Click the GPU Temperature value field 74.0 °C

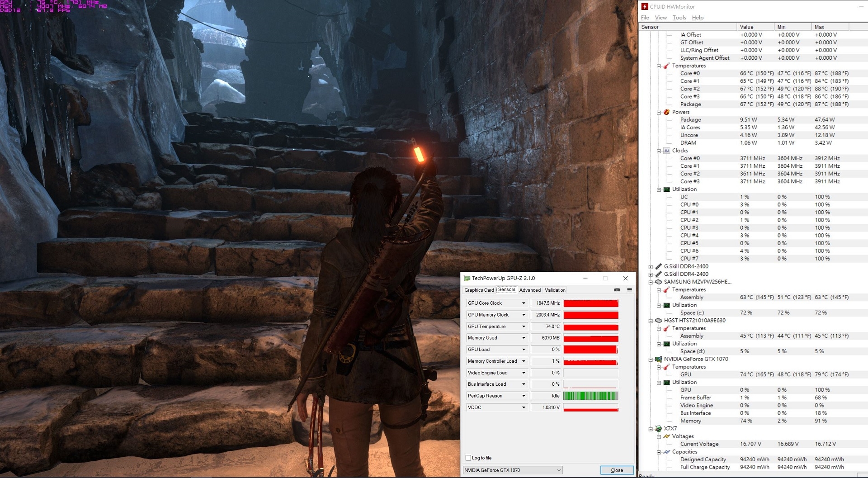pyautogui.click(x=546, y=327)
